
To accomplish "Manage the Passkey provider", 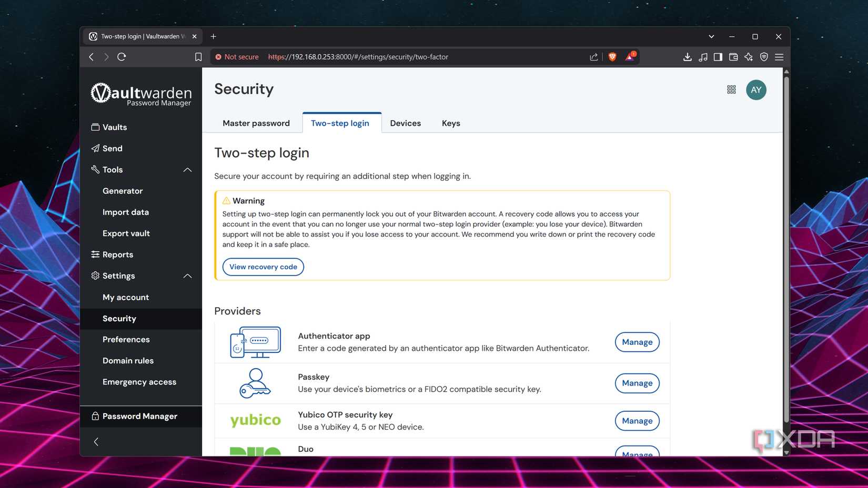I will 637,383.
